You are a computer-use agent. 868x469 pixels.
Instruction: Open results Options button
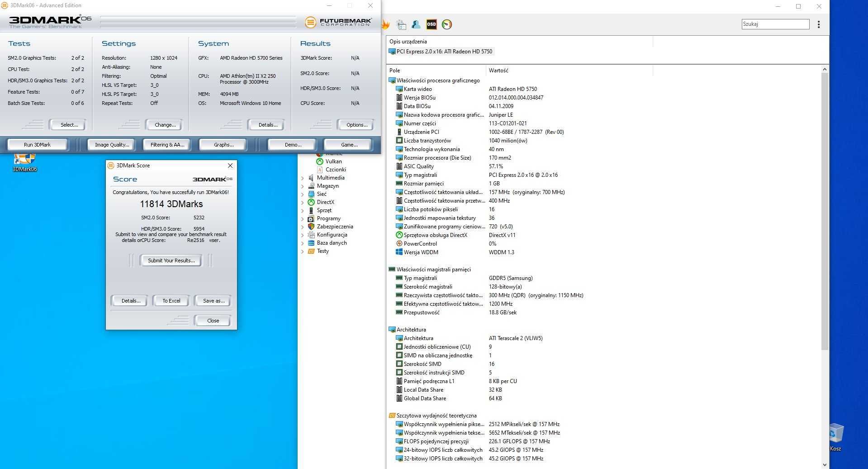pos(357,125)
